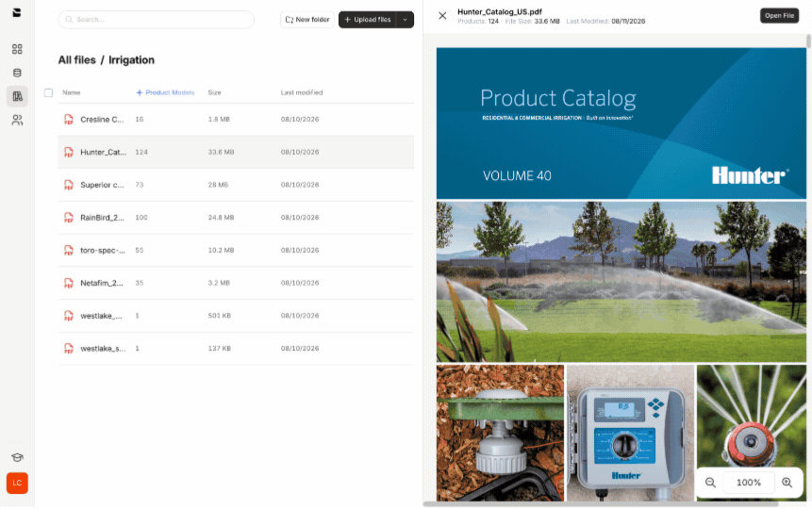Click the 501 KB size cell
This screenshot has height=509, width=812.
pos(220,316)
